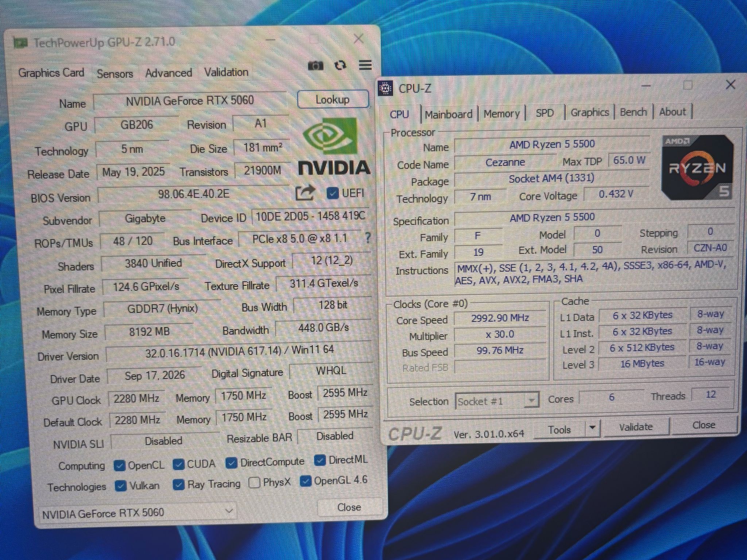Click the Package value Socket AM4 (1331)

(551, 179)
